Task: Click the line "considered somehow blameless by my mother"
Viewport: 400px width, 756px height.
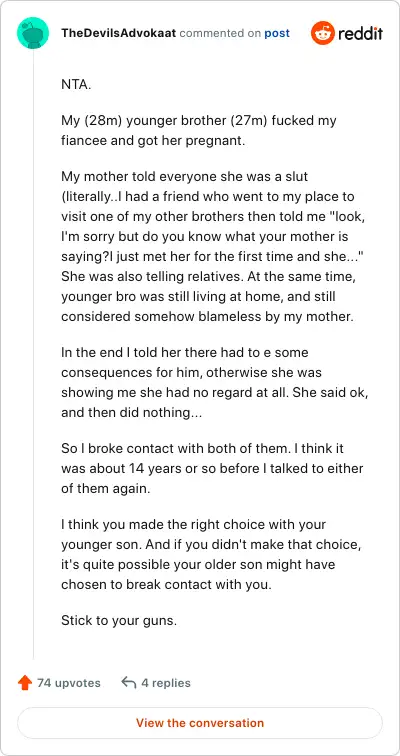Action: (208, 317)
